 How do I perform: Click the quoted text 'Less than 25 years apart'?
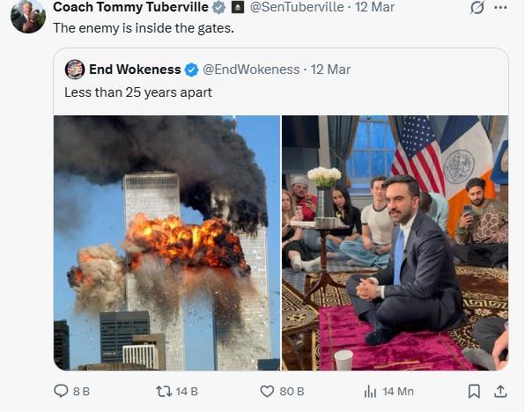(x=137, y=92)
